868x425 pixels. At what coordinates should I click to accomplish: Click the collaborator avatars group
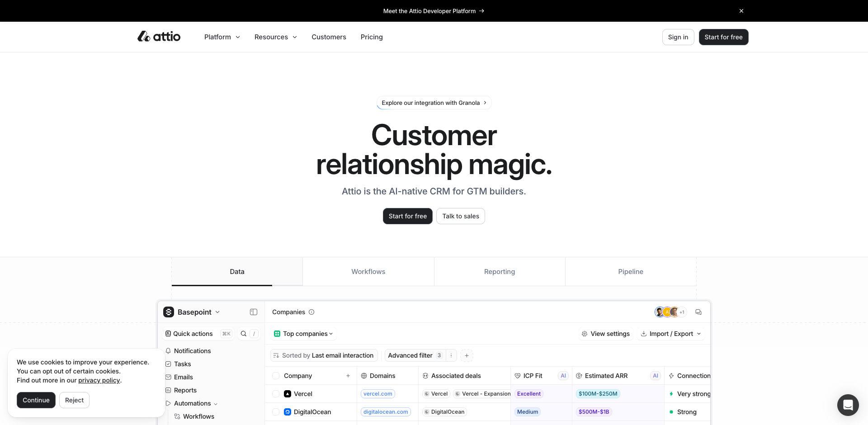point(670,312)
